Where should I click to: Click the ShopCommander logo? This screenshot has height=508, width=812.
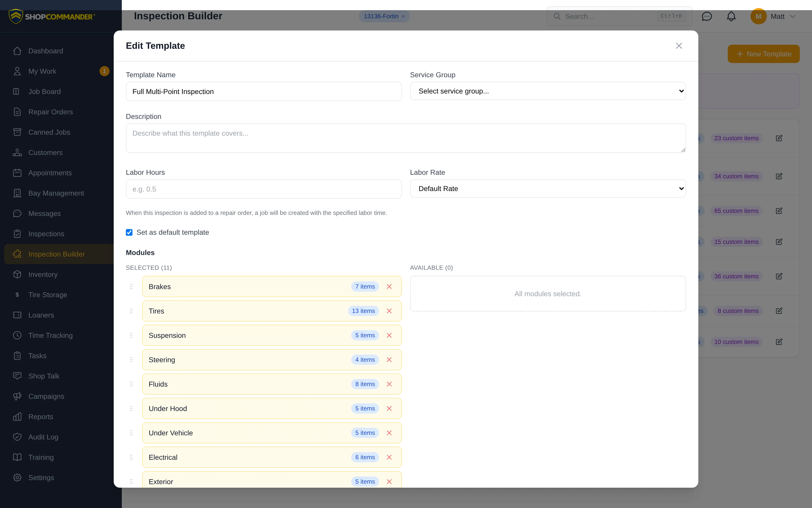[x=52, y=17]
